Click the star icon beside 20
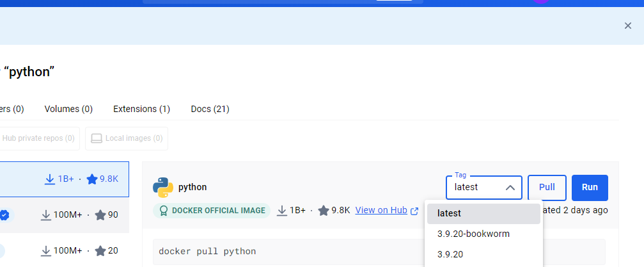 pos(100,250)
